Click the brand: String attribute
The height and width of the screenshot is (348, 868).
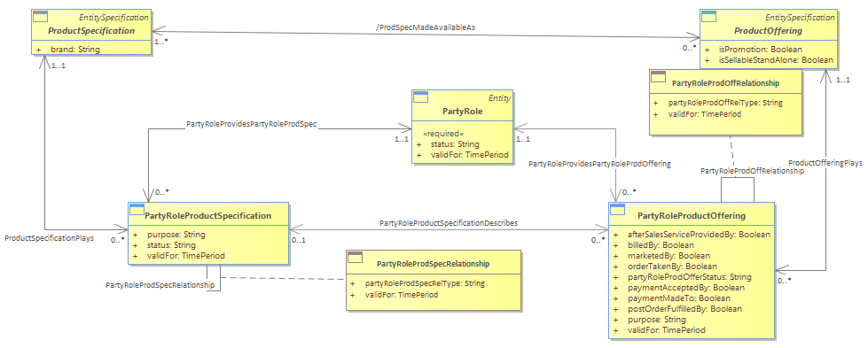coord(75,50)
